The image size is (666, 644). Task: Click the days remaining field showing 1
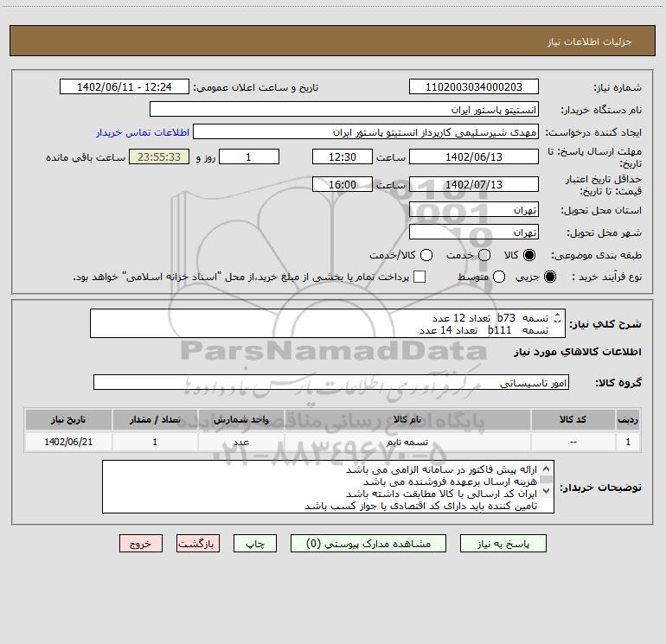click(249, 156)
